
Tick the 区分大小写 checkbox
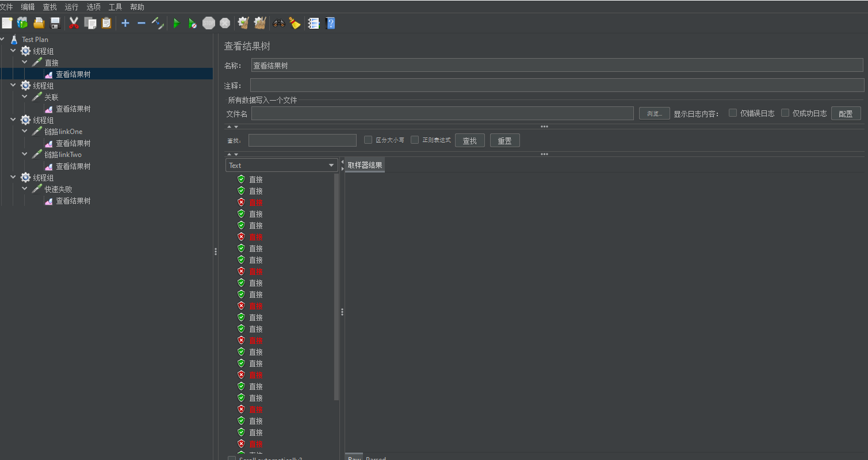368,140
